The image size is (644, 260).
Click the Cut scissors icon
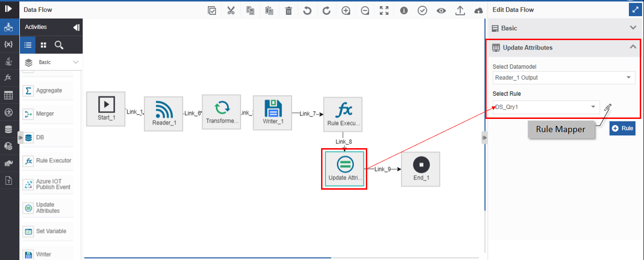[x=231, y=10]
